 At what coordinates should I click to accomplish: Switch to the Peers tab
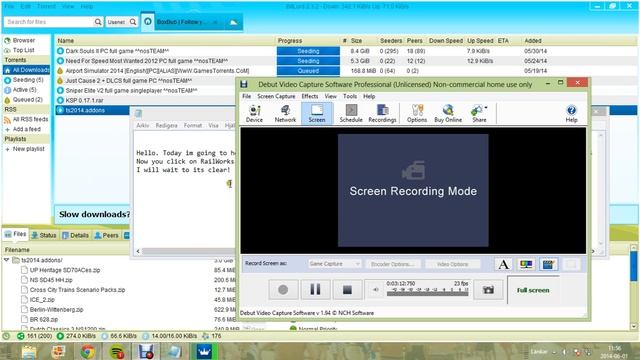[x=107, y=235]
